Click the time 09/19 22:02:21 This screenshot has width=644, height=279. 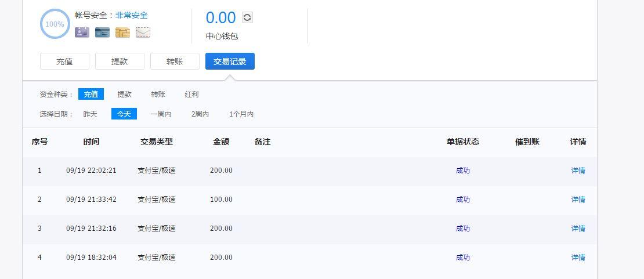click(x=91, y=170)
